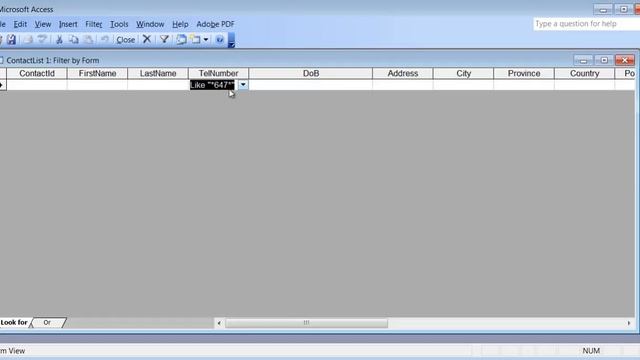Image resolution: width=640 pixels, height=360 pixels.
Task: Apply the filter with the funnel icon
Action: point(164,40)
